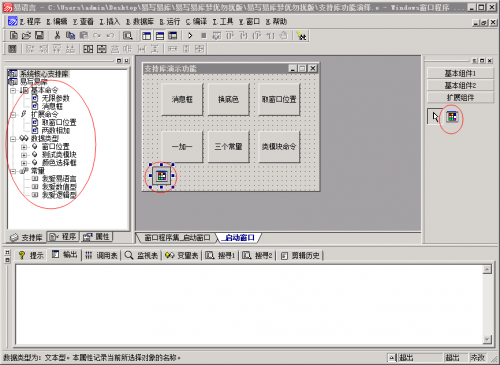Image resolution: width=500 pixels, height=365 pixels.
Task: Switch to the 属性 panel tab
Action: [x=97, y=237]
